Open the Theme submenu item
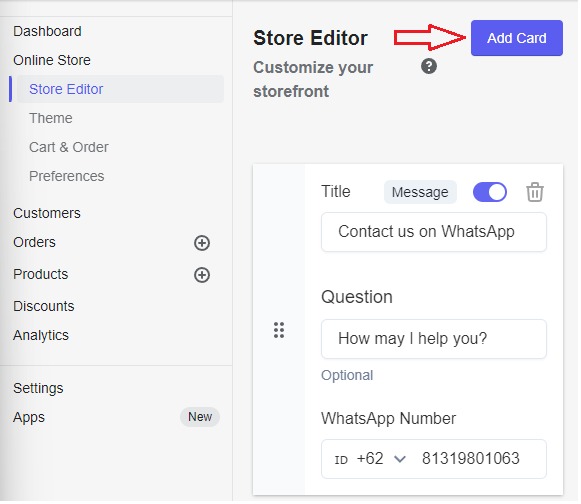 pyautogui.click(x=51, y=119)
